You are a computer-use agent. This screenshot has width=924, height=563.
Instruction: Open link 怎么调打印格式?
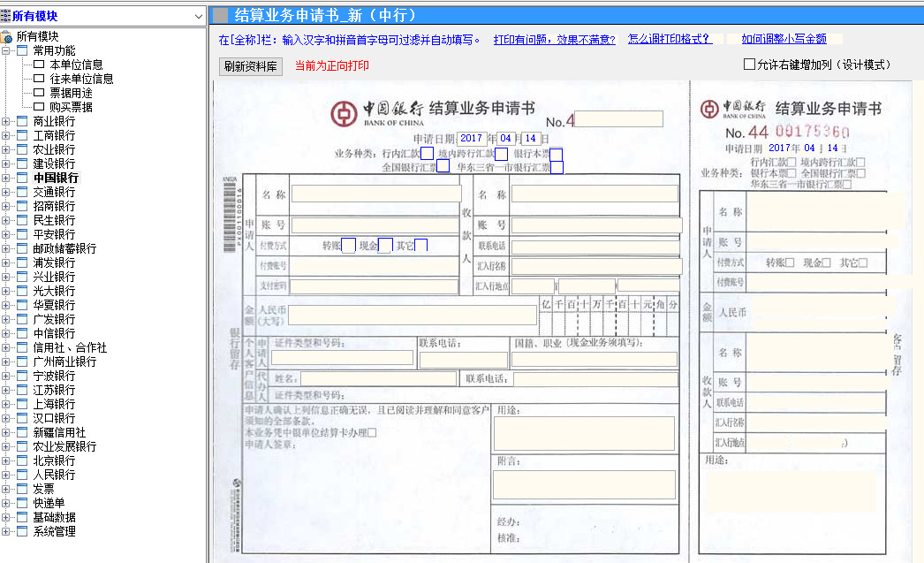click(x=669, y=39)
